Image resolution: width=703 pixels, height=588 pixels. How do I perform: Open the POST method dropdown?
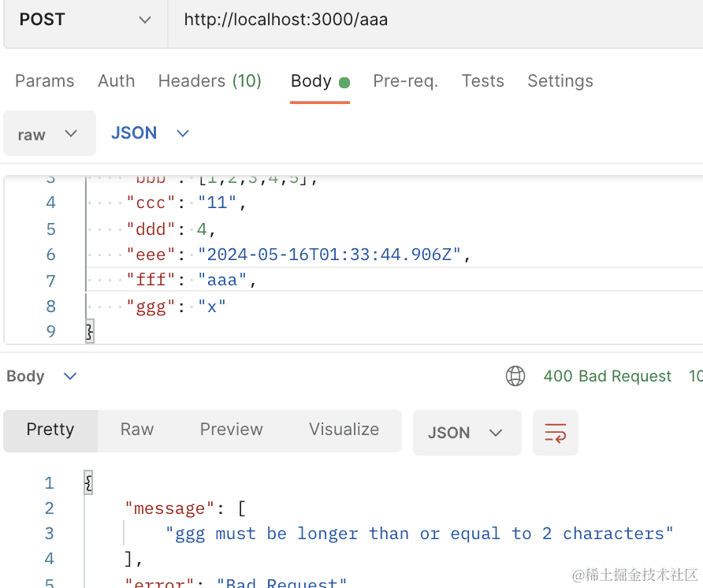tap(85, 20)
